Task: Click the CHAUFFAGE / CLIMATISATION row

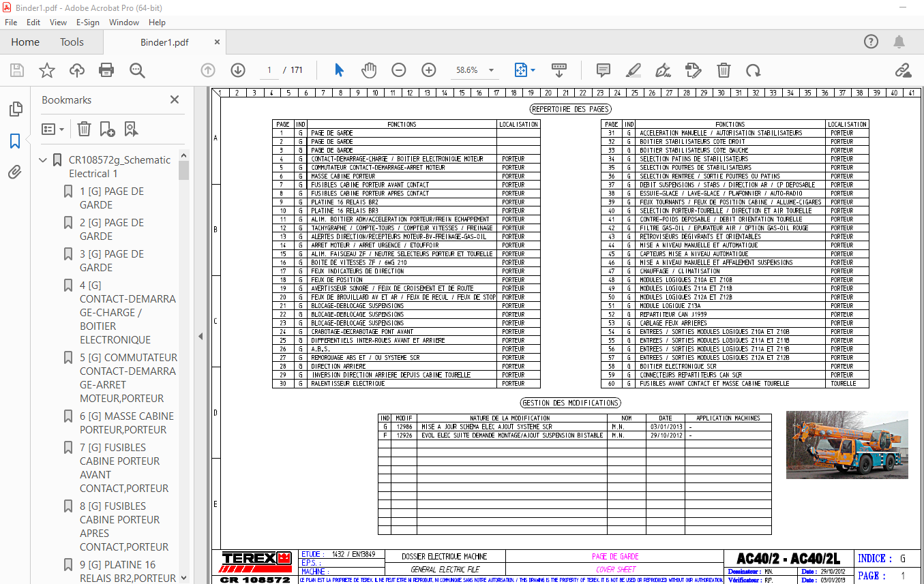Action: click(x=735, y=271)
